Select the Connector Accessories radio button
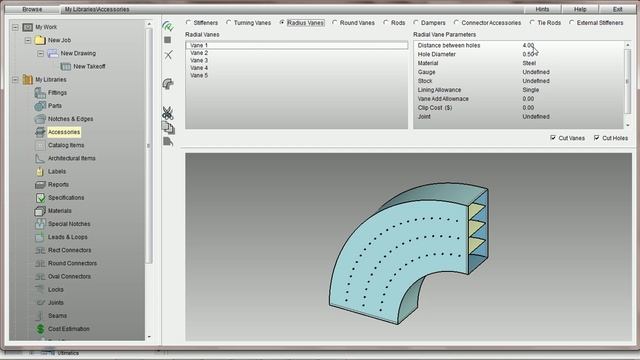The width and height of the screenshot is (640, 360). pos(456,22)
